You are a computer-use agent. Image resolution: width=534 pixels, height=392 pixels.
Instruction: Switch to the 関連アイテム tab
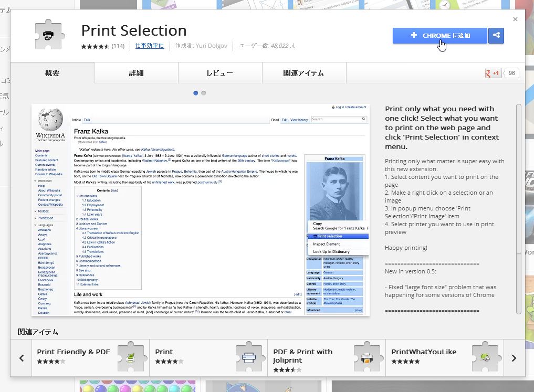point(304,73)
